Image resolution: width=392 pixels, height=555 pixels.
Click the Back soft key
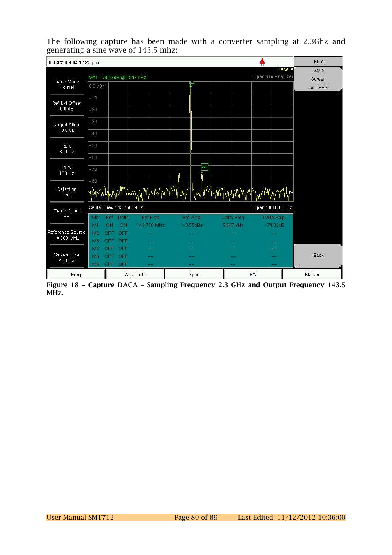[x=318, y=255]
